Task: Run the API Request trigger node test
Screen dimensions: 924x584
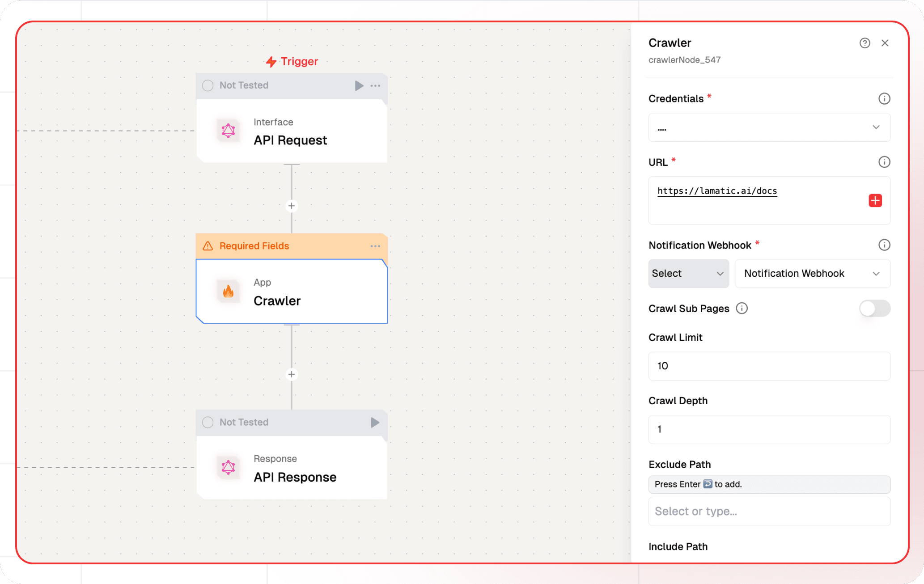Action: 359,85
